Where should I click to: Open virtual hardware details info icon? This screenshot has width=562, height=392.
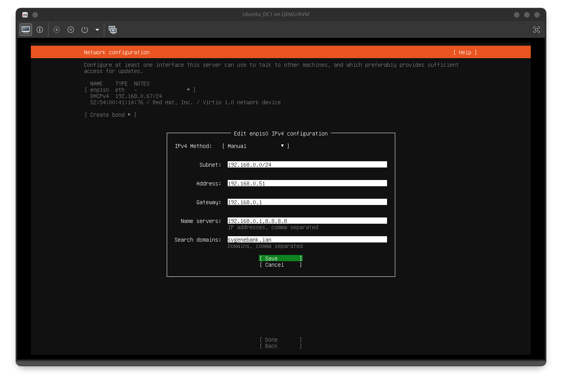[x=40, y=30]
